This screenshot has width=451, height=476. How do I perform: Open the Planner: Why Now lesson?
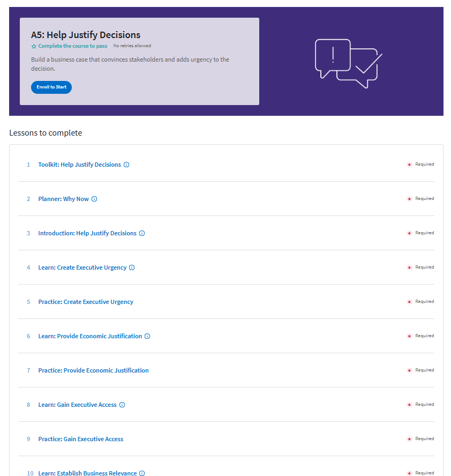coord(63,199)
